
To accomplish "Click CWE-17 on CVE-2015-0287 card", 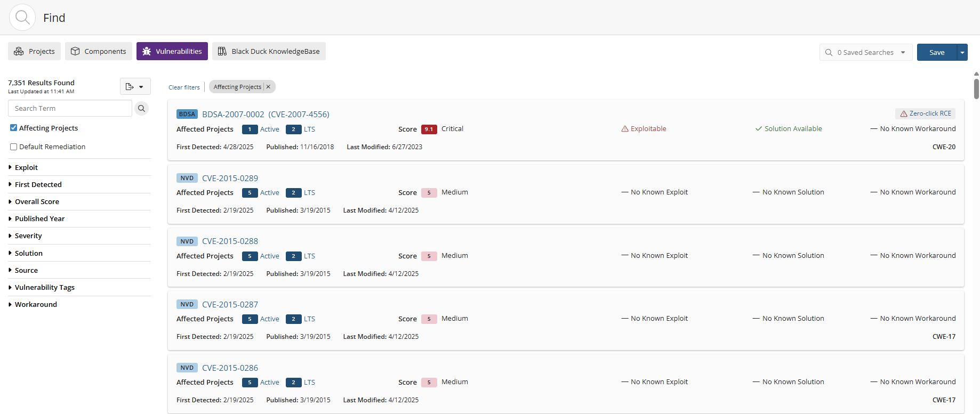I will click(x=944, y=337).
